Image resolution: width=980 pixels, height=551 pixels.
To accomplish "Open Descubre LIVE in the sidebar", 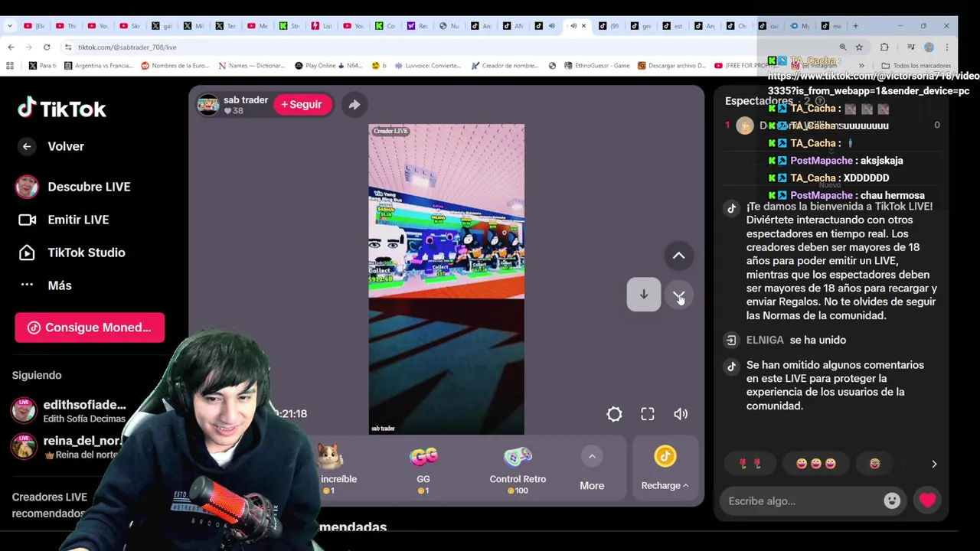I will tap(73, 187).
